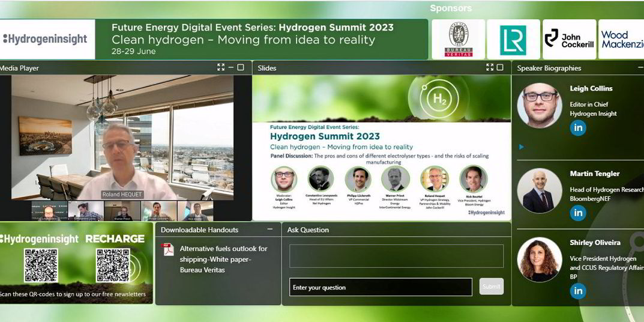Click 'Head of Hydrogen Research' under Martin Tengler
The height and width of the screenshot is (322, 644).
coord(607,190)
